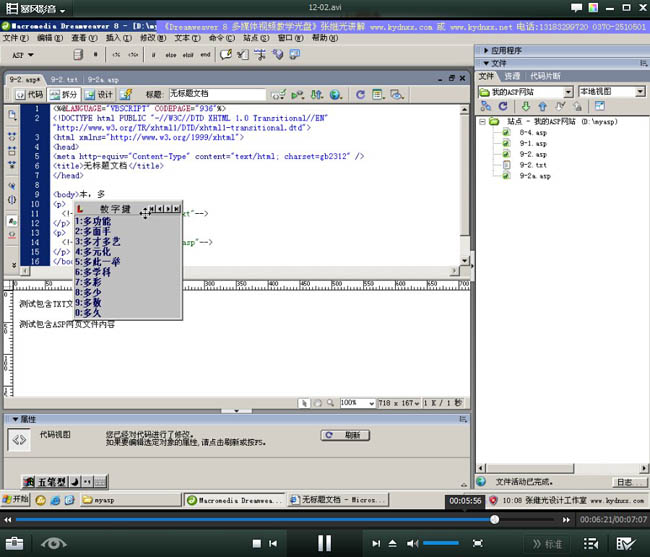This screenshot has height=557, width=650.
Task: Open the view options icon
Action: pyautogui.click(x=378, y=95)
